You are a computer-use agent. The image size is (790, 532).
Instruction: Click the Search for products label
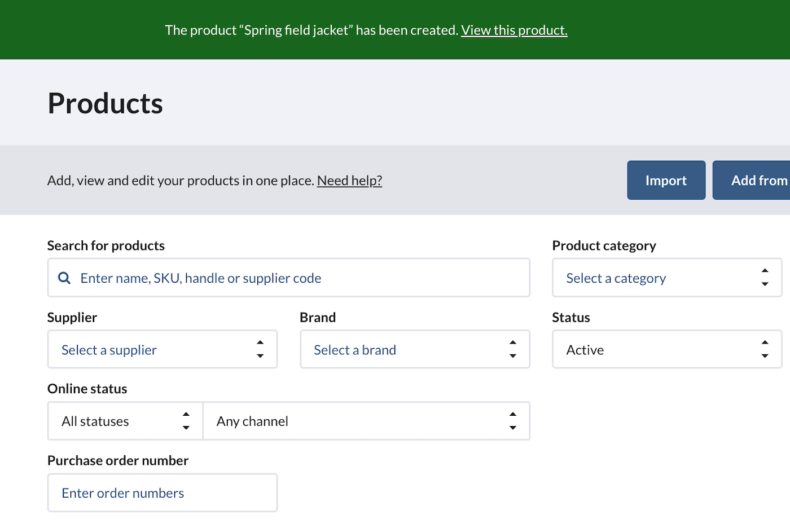[106, 245]
